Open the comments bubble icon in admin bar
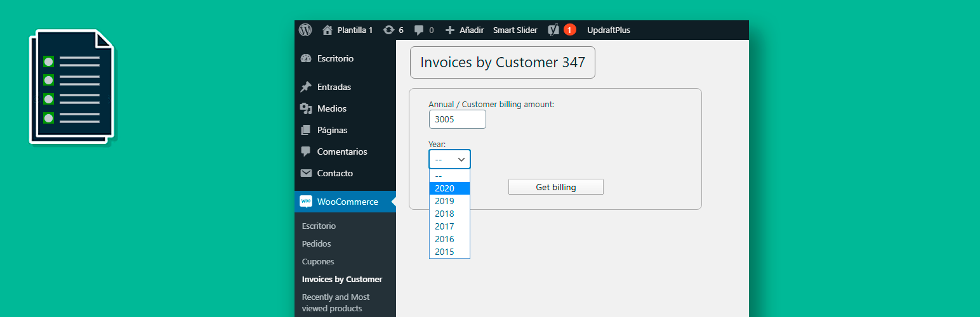980x317 pixels. [x=419, y=30]
